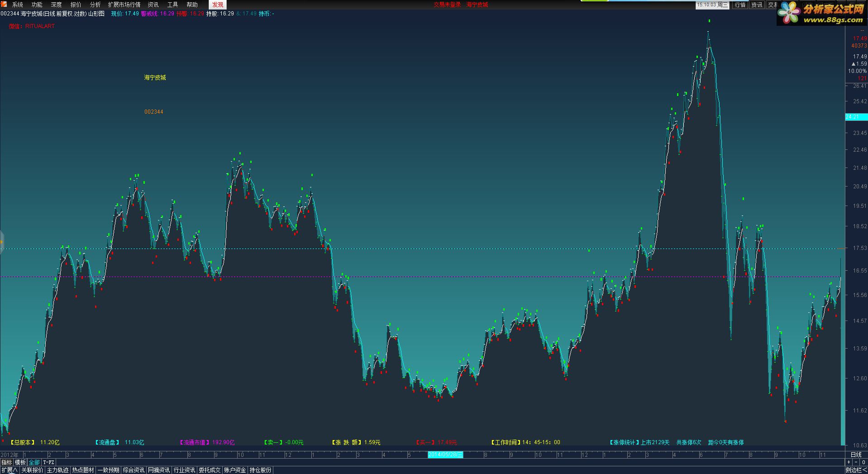Open the 工具 menu
Screen dimensions: 868x474
tap(173, 5)
